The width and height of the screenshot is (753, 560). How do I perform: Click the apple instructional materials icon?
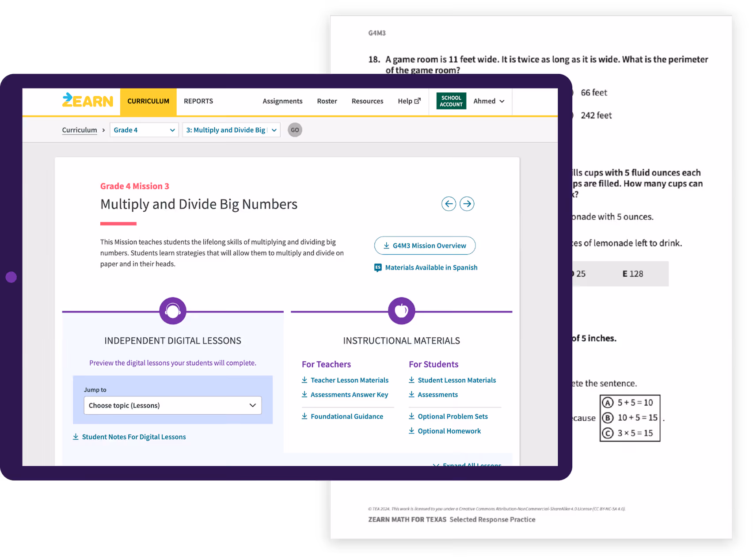click(401, 311)
